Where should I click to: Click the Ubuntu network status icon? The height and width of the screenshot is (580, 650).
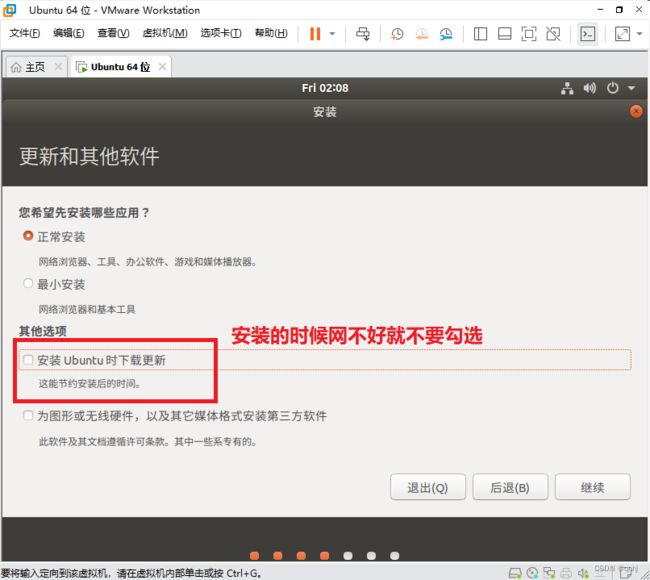(567, 88)
